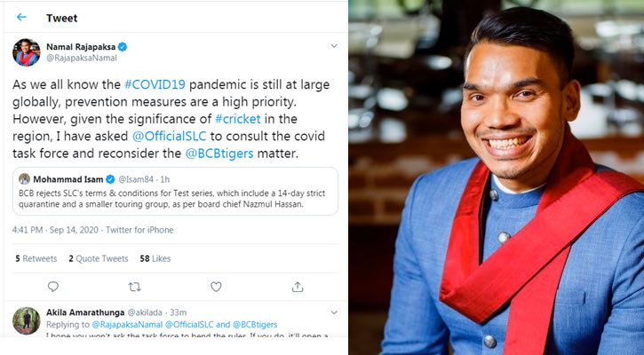Click the Twitter for iPhone source link
This screenshot has height=355, width=644.
click(140, 230)
